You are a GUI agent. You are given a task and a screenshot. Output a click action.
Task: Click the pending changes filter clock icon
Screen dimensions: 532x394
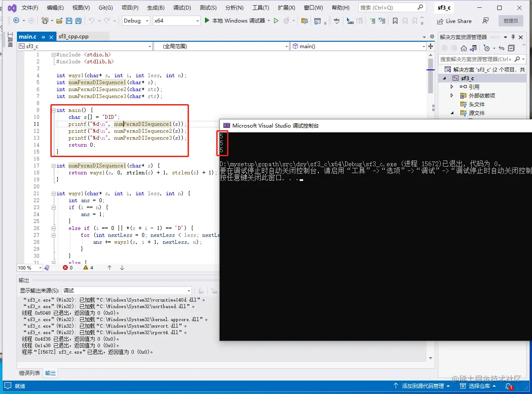(x=487, y=48)
